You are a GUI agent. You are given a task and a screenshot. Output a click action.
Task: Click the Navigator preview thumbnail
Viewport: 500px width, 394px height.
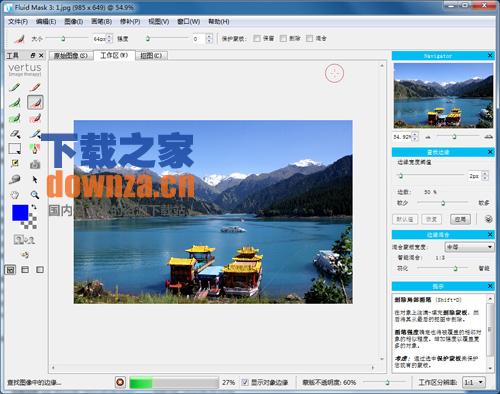443,96
